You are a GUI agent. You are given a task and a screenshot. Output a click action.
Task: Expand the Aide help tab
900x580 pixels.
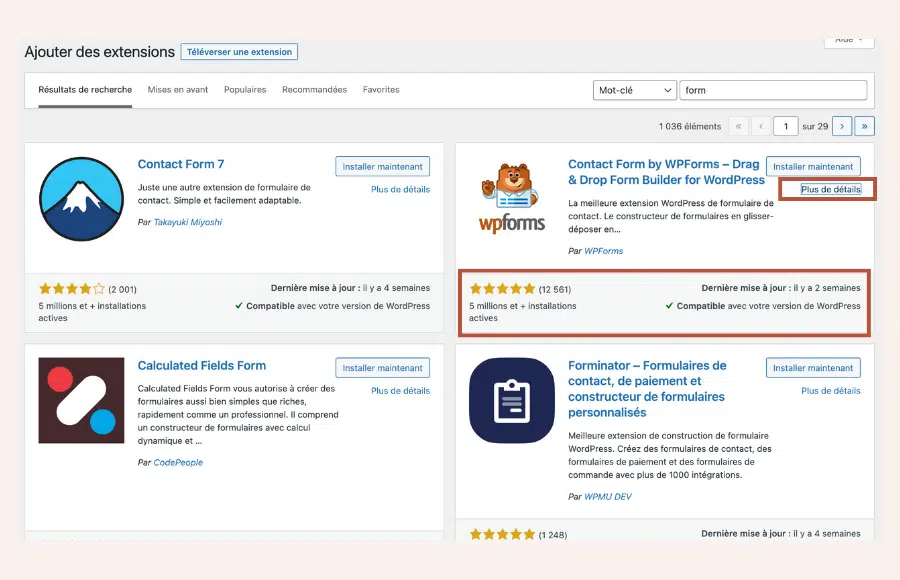point(849,40)
